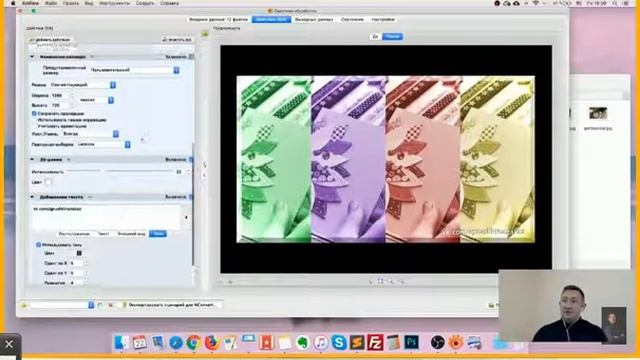Launch Safari from the Dock

[176, 342]
